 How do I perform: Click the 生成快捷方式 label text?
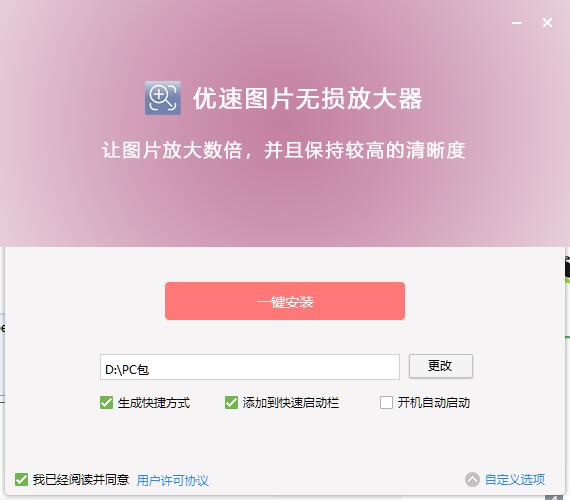tap(153, 403)
